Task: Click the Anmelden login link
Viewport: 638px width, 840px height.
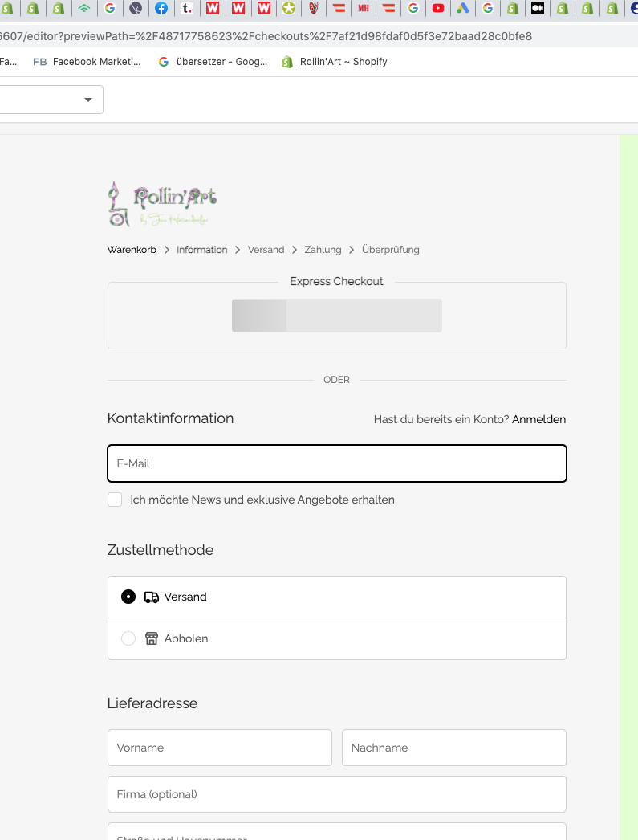Action: [x=538, y=419]
